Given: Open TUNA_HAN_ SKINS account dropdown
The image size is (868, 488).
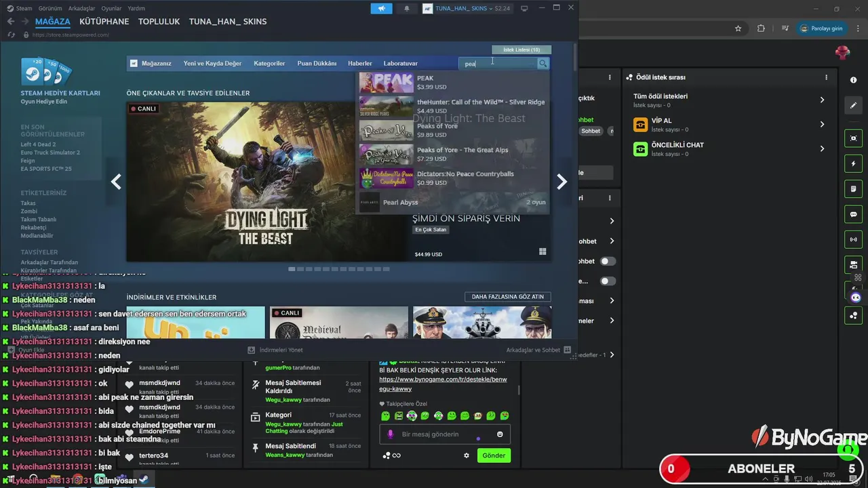Looking at the screenshot, I should [x=466, y=8].
